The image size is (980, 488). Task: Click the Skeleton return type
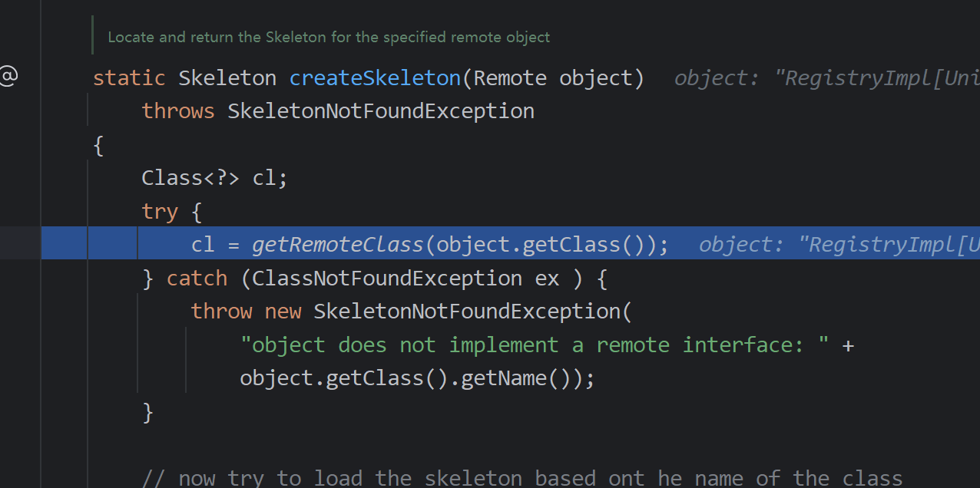227,78
